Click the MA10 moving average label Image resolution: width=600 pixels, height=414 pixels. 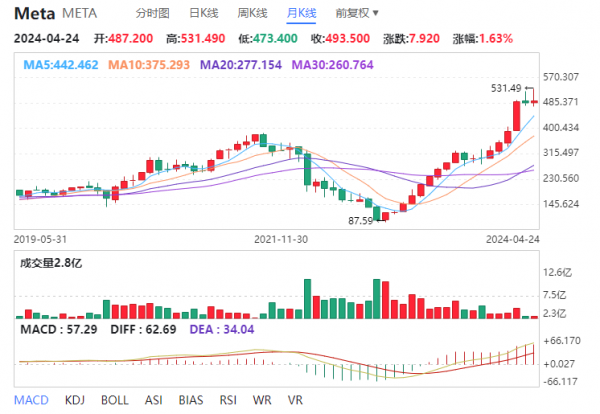pos(149,65)
